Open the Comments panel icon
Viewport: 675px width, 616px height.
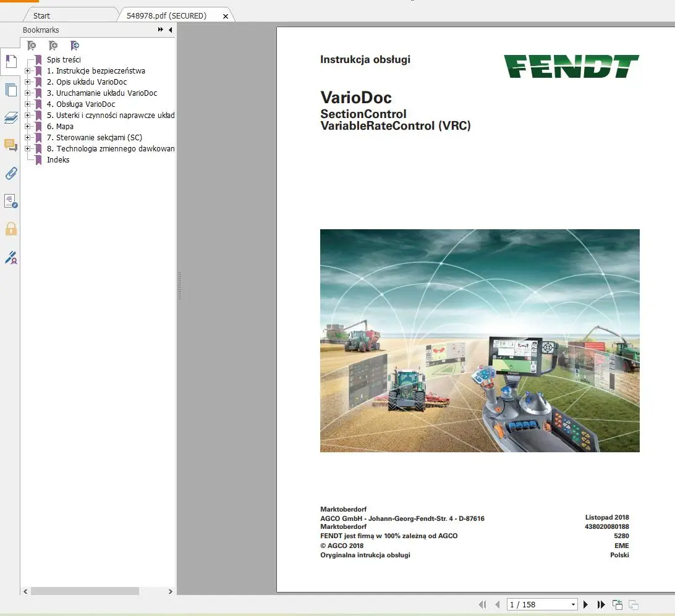[x=11, y=145]
